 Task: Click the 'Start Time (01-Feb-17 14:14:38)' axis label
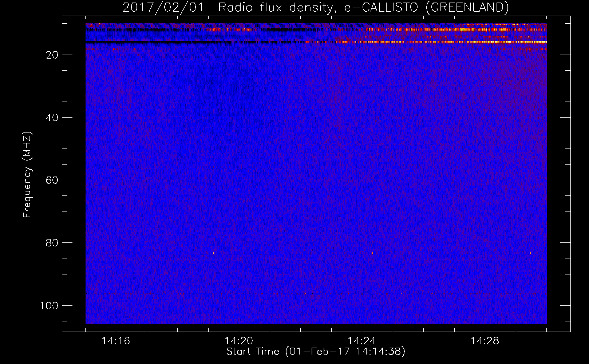[316, 352]
